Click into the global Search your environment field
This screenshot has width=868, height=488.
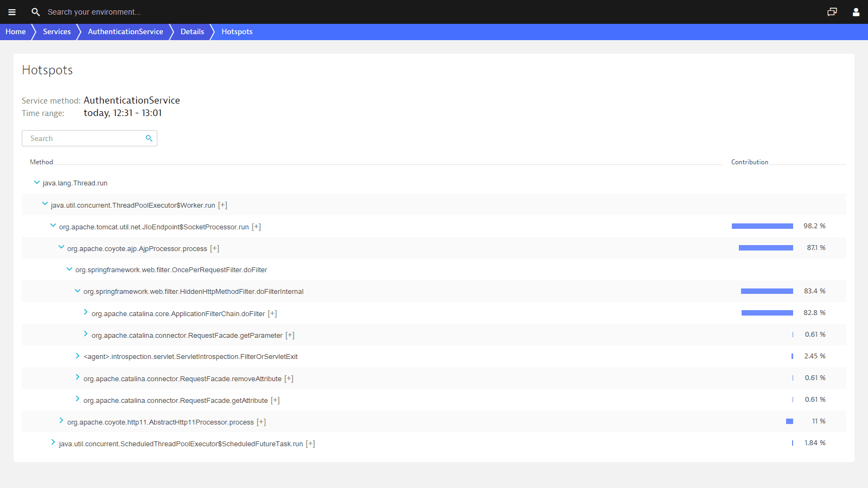coord(94,12)
